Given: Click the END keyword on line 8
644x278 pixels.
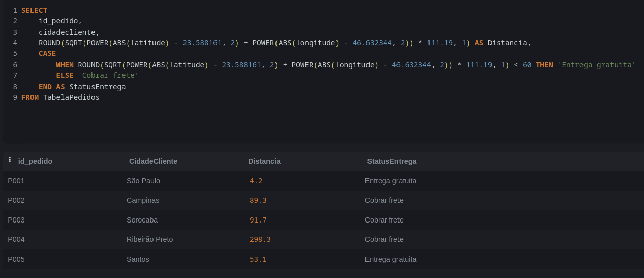Looking at the screenshot, I should 45,87.
